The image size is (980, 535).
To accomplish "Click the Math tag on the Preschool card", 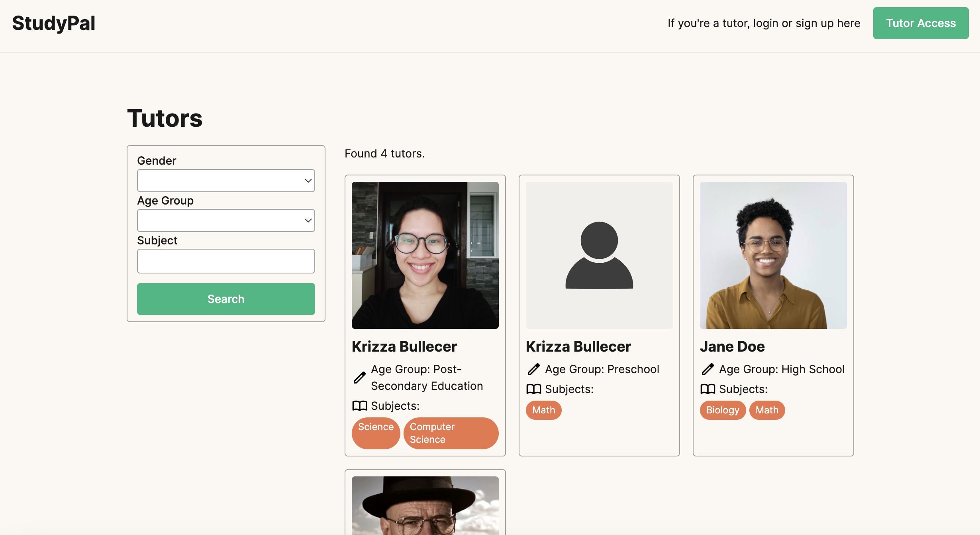I will 543,410.
